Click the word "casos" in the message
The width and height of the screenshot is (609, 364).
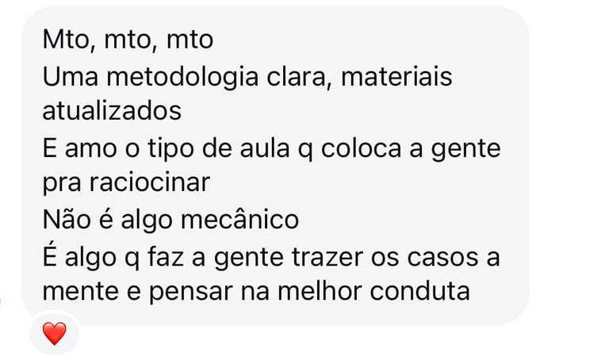click(x=442, y=258)
